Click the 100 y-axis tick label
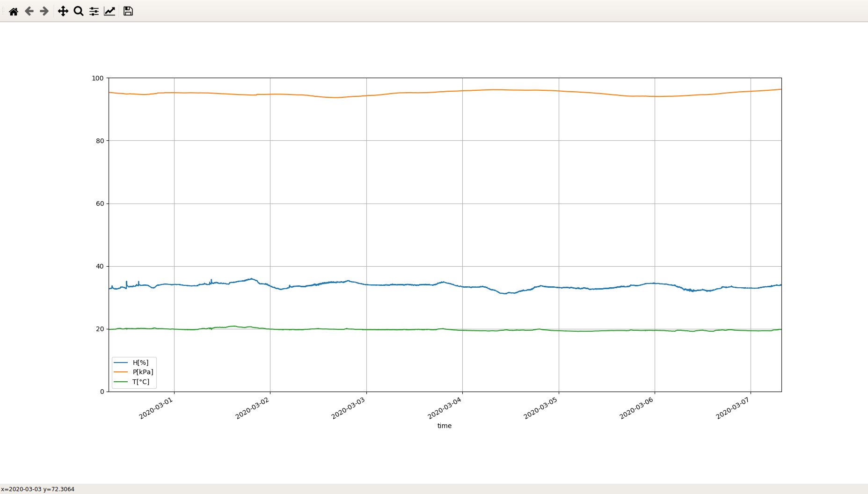 pos(98,78)
